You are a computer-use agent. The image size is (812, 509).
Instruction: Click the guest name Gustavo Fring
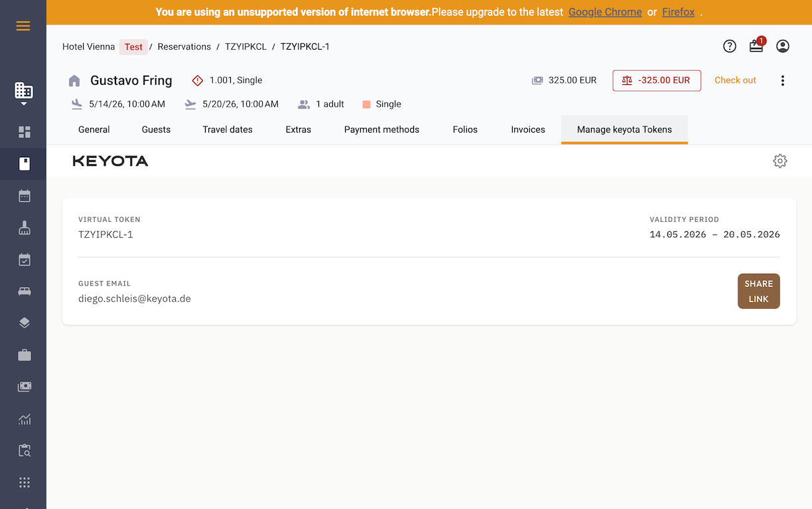coord(131,80)
